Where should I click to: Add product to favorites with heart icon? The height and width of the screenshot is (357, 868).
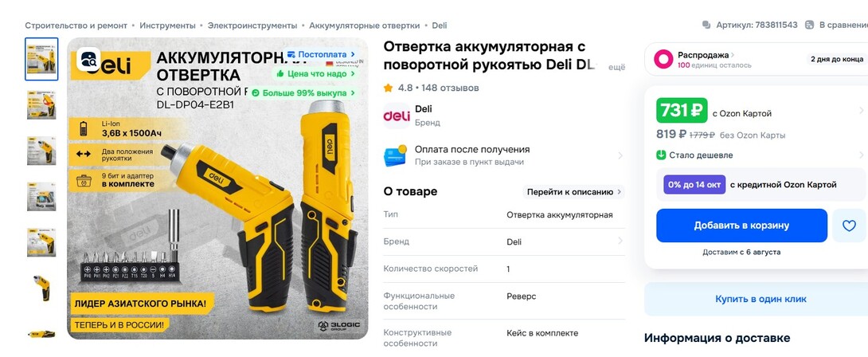(x=849, y=226)
